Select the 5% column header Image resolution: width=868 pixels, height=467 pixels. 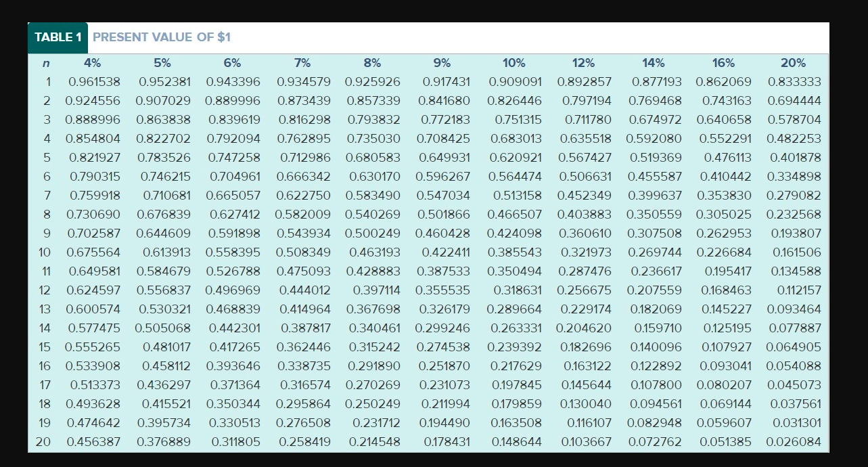162,63
